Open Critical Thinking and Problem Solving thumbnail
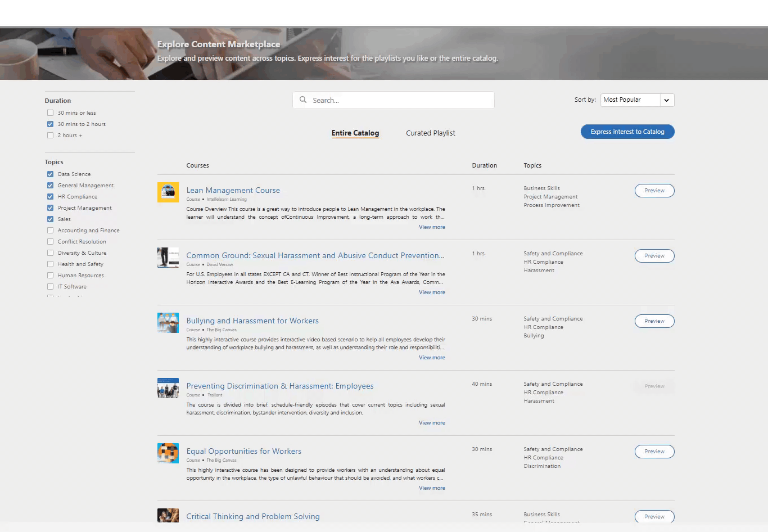 168,515
